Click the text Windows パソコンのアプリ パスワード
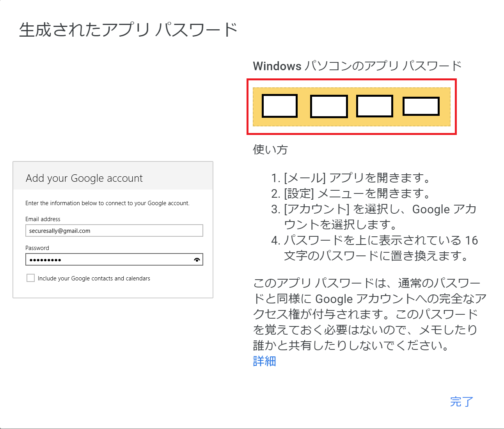504x429 pixels. (x=357, y=66)
